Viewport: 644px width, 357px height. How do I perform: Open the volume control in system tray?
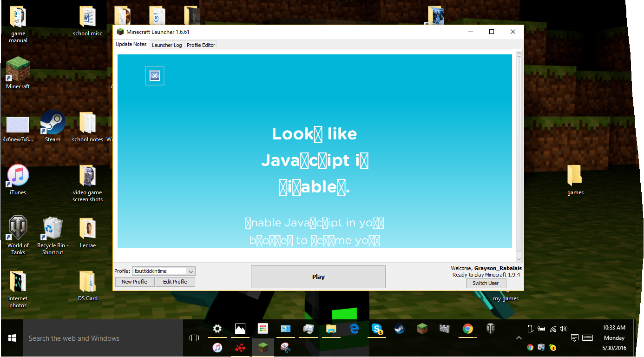(564, 329)
